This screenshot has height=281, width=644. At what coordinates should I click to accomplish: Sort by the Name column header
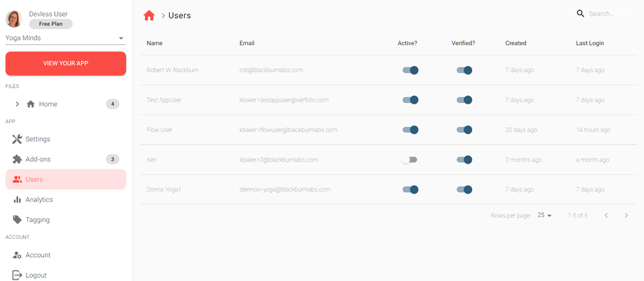(x=155, y=43)
